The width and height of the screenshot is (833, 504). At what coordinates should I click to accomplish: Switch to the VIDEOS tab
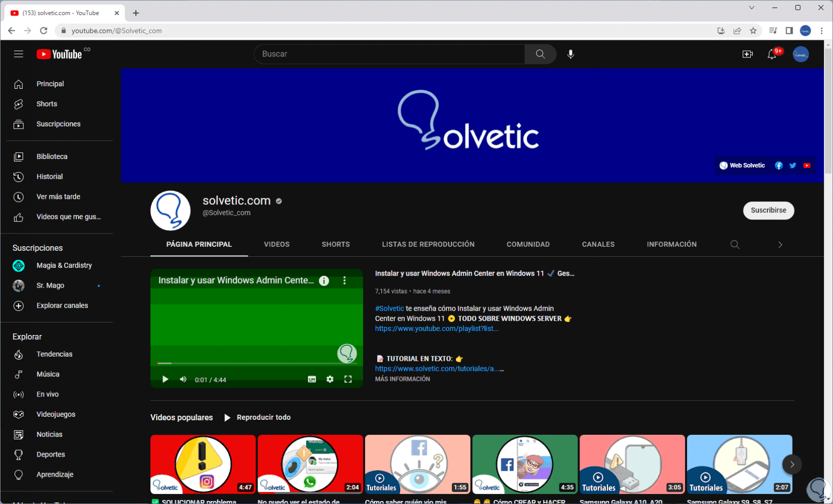pyautogui.click(x=277, y=245)
